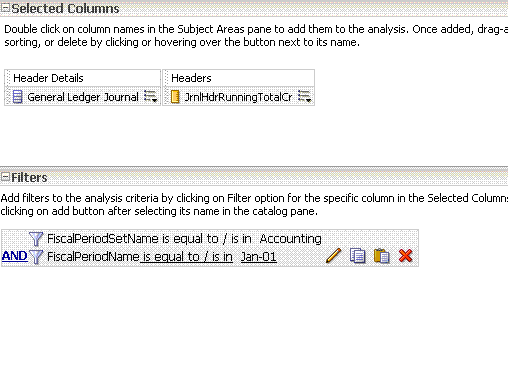512x384 pixels.
Task: Click the 'is equal to / is in' operator link
Action: click(x=188, y=257)
